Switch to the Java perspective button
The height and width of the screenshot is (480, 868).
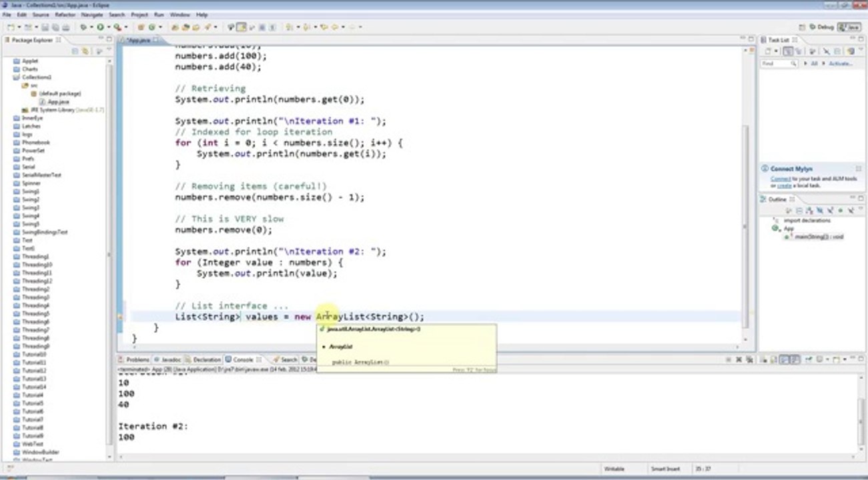[x=849, y=27]
